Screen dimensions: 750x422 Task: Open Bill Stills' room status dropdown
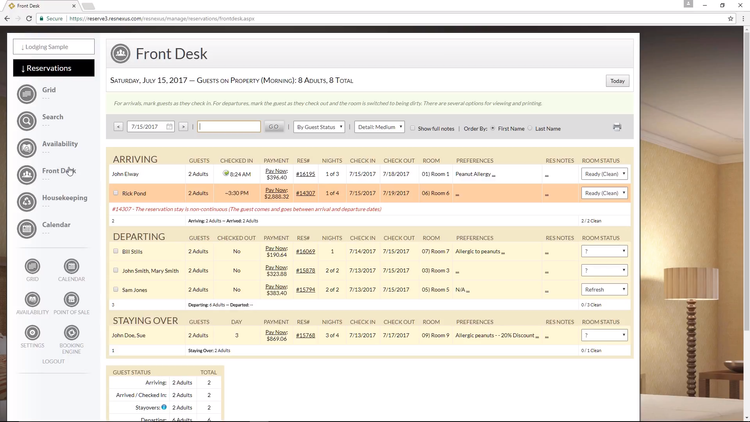(x=604, y=251)
